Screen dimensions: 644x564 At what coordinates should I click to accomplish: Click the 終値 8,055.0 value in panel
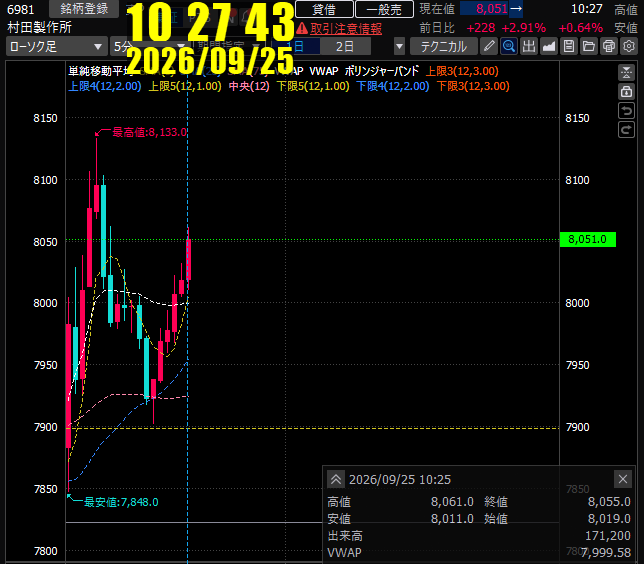609,502
